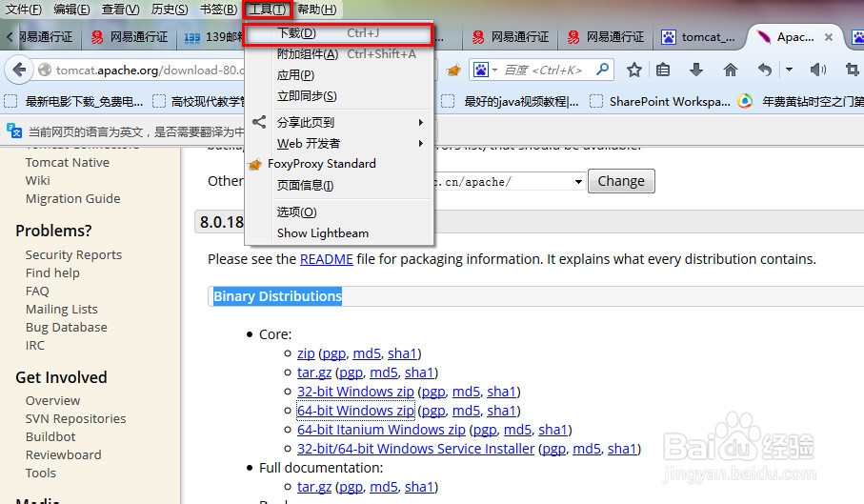Click the translate icon in the notification bar
Image resolution: width=864 pixels, height=504 pixels.
(x=13, y=131)
